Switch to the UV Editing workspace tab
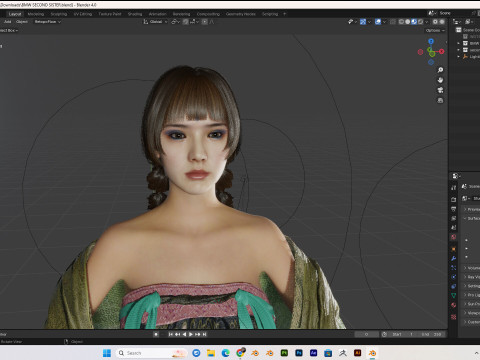 [x=83, y=14]
